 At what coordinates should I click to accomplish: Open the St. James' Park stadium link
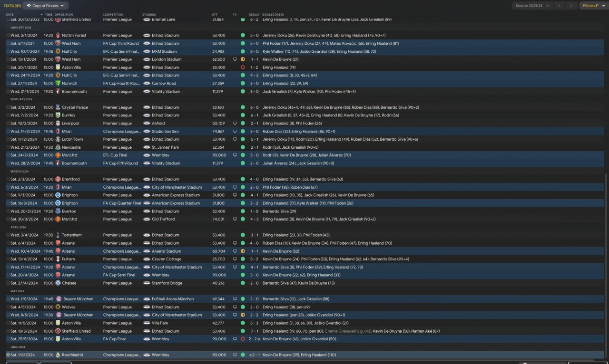click(165, 147)
